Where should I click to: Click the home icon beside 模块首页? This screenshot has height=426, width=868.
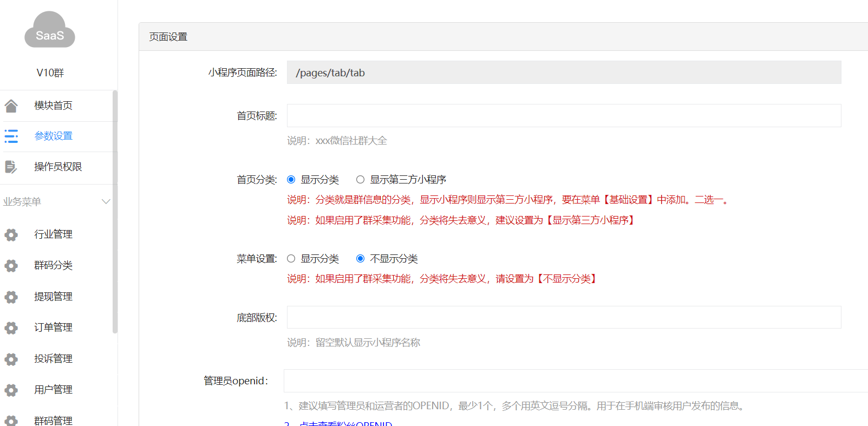click(x=11, y=106)
